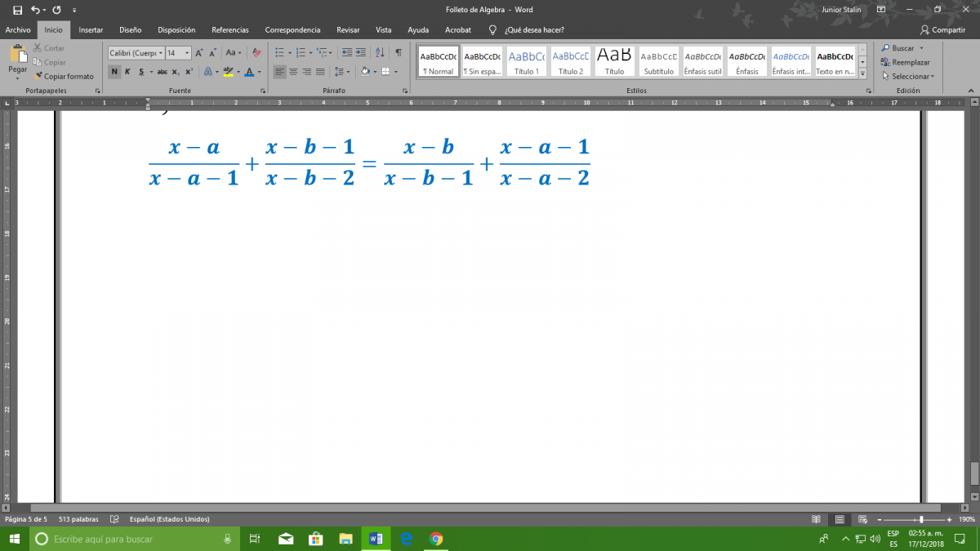Click the Copiar formato paintbrush icon
The height and width of the screenshot is (551, 980).
pos(38,76)
